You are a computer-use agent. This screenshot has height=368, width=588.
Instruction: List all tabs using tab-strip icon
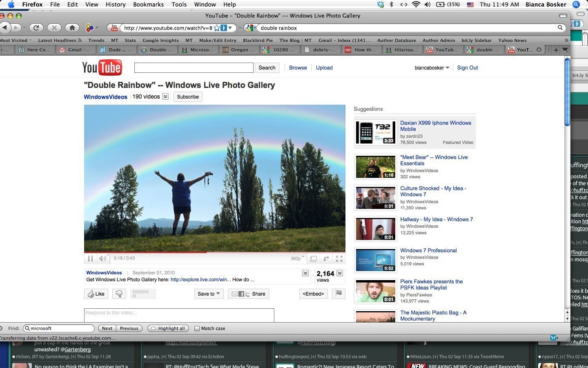tap(565, 50)
